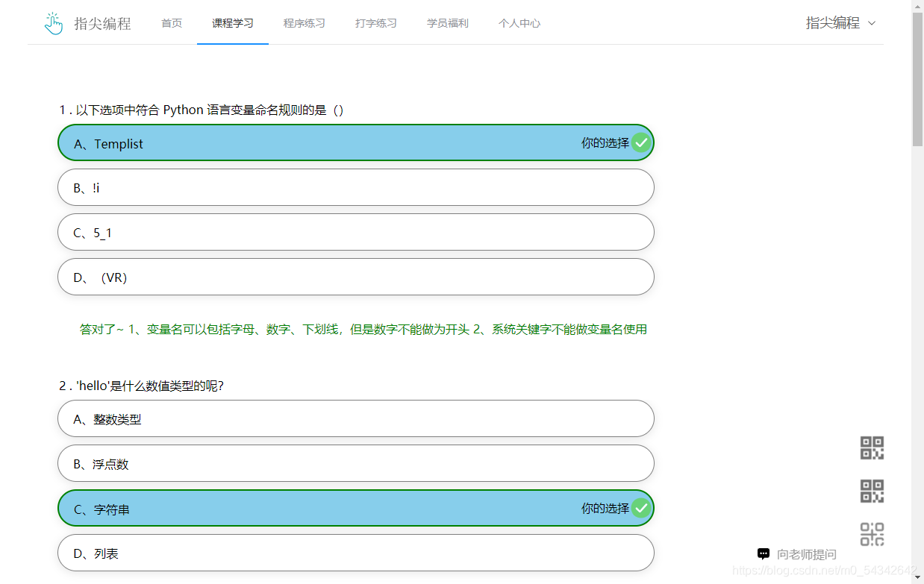Open the 首页 navigation tab
This screenshot has width=924, height=584.
(172, 23)
